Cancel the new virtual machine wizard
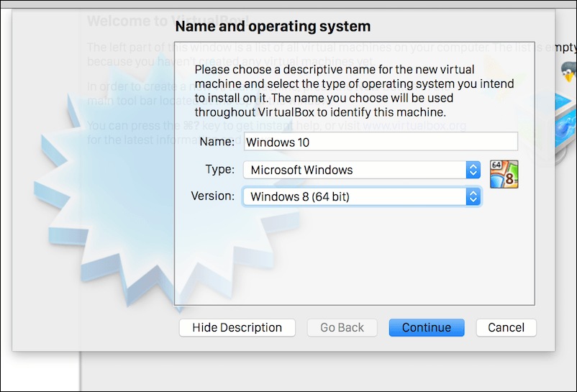The image size is (577, 392). [x=506, y=327]
